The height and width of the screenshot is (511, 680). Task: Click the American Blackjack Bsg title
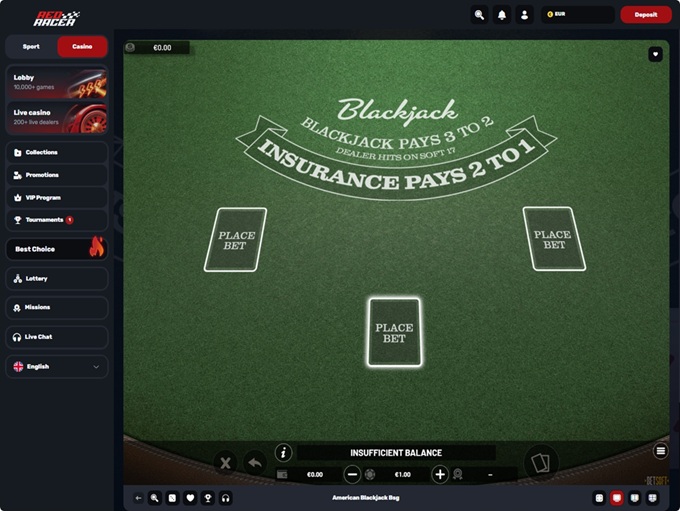[x=366, y=498]
